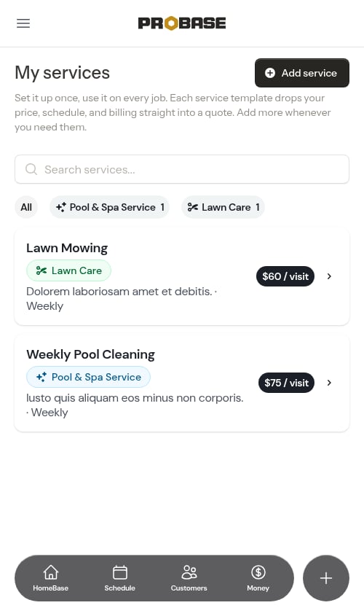This screenshot has height=616, width=364.
Task: Go to HomeBase in bottom navigation
Action: tap(51, 578)
